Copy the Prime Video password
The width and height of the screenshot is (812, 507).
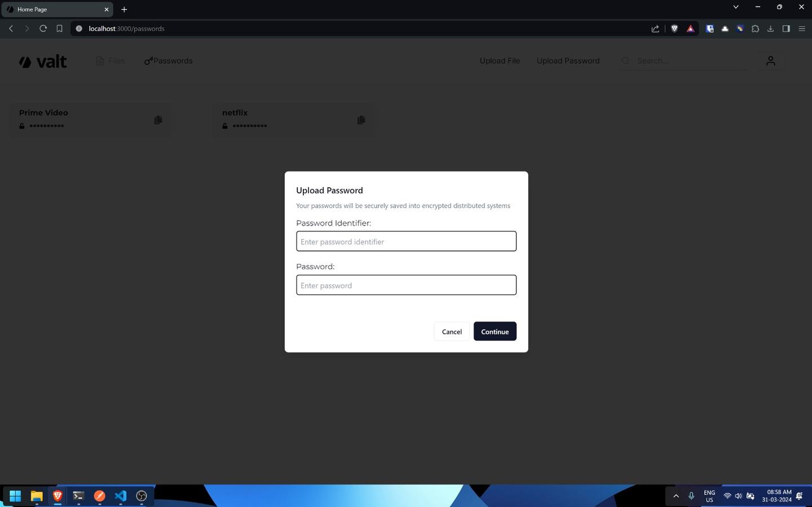(x=158, y=120)
